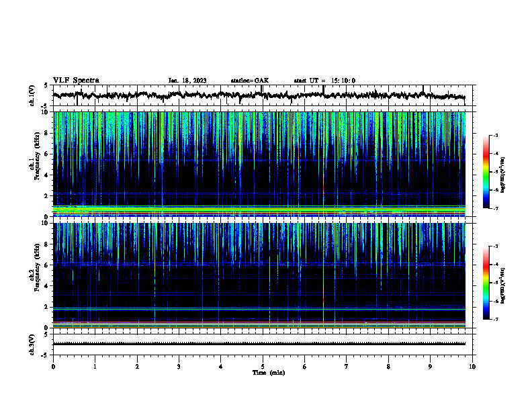This screenshot has width=532, height=411.
Task: Click the "VLF Spectra" title text
Action: [76, 81]
